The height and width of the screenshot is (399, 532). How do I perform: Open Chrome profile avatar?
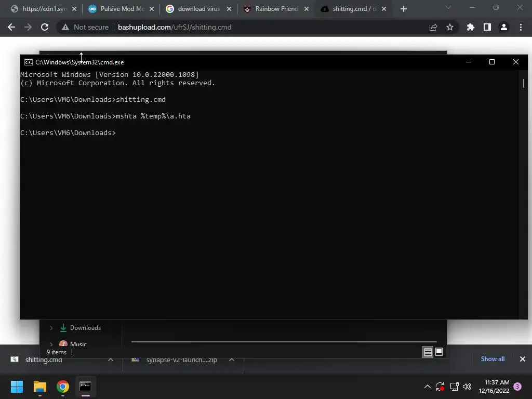(504, 27)
